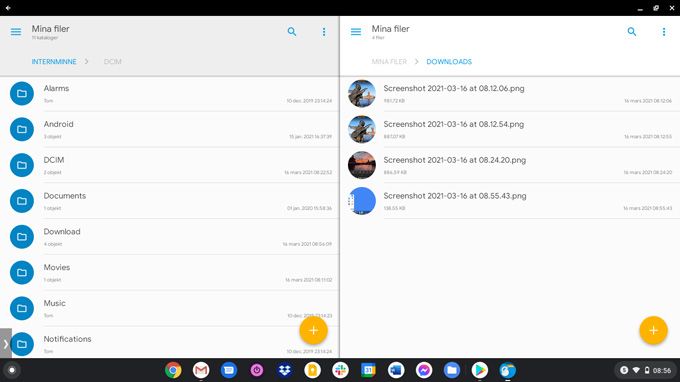Open the Notifications folder name
Image resolution: width=680 pixels, height=382 pixels.
67,339
